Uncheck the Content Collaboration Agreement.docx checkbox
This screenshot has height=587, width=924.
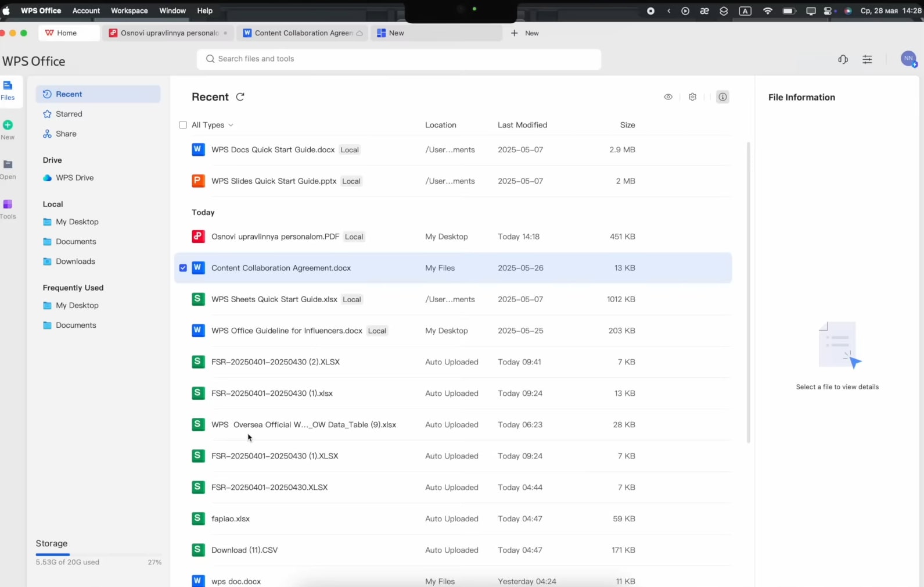coord(183,268)
